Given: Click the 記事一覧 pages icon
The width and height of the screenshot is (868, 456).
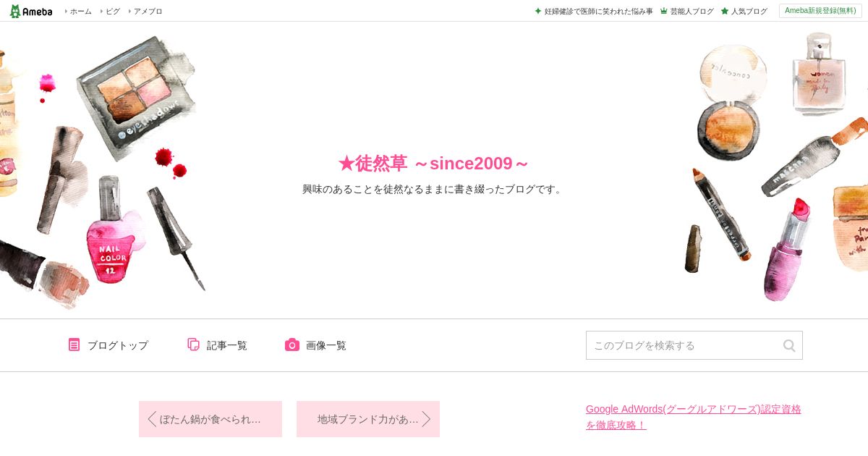Looking at the screenshot, I should coord(193,345).
